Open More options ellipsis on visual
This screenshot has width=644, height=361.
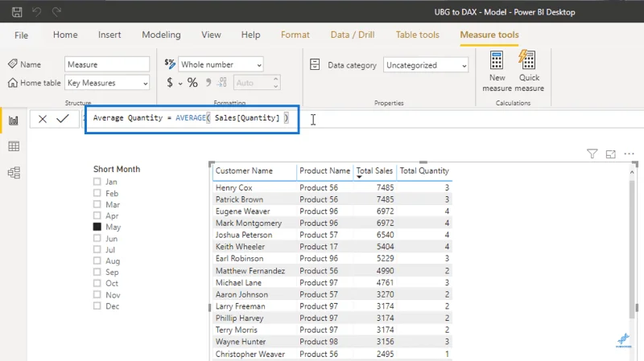click(x=629, y=154)
